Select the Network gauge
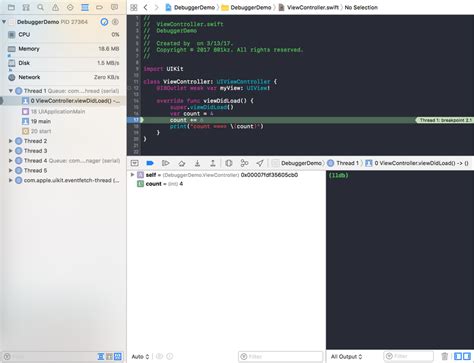Screen dimensions: 474x363 [x=63, y=77]
